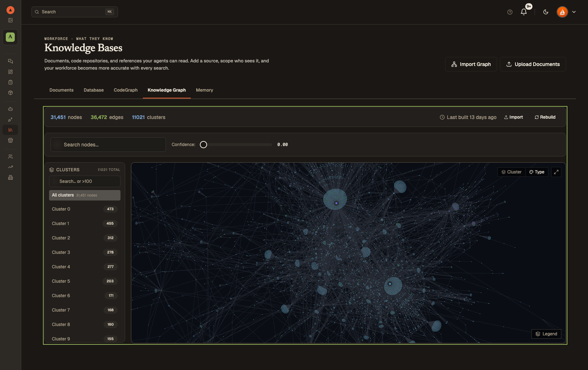Select Cluster 0 in the list
Viewport: 588px width, 370px height.
click(x=85, y=209)
